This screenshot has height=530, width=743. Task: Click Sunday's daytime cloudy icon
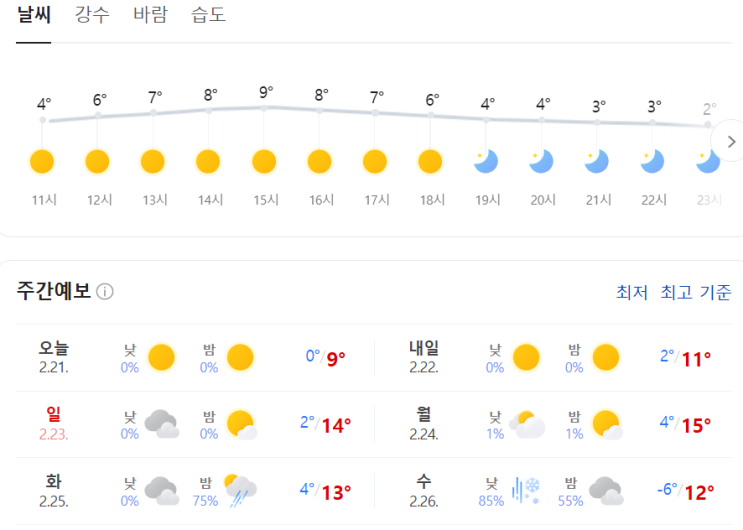[161, 424]
